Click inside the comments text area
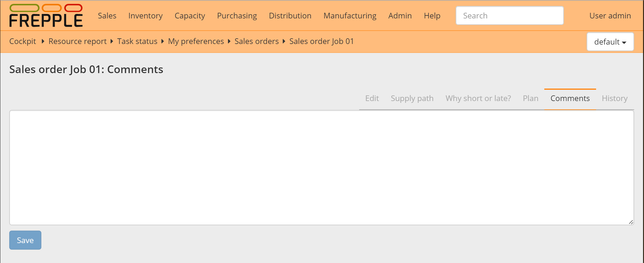Screen dimensions: 644x263 (321, 168)
